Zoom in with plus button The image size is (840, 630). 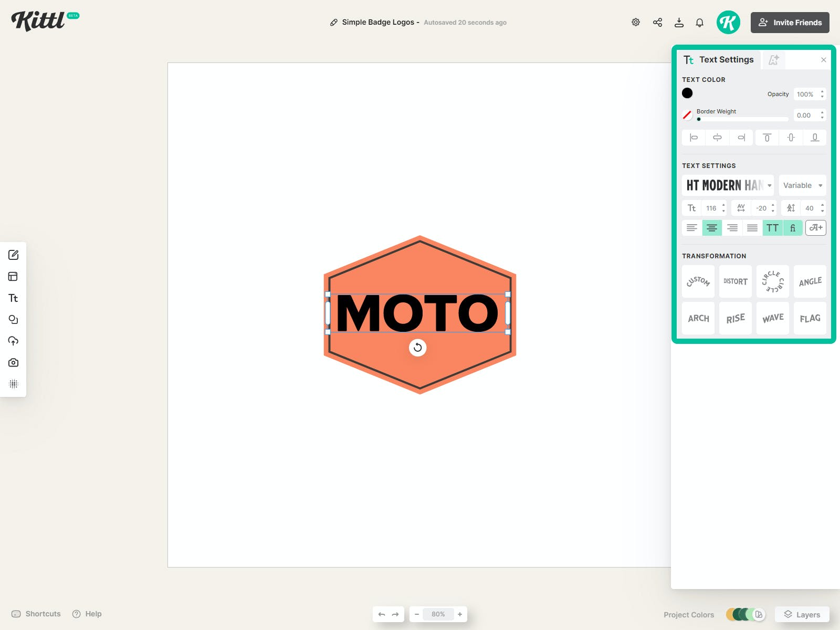click(x=460, y=614)
